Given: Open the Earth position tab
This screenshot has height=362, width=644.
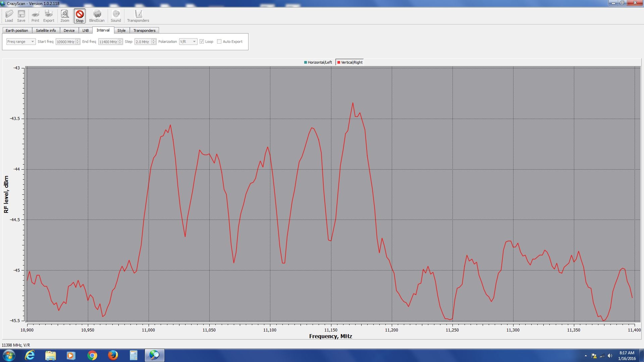Looking at the screenshot, I should (x=17, y=31).
